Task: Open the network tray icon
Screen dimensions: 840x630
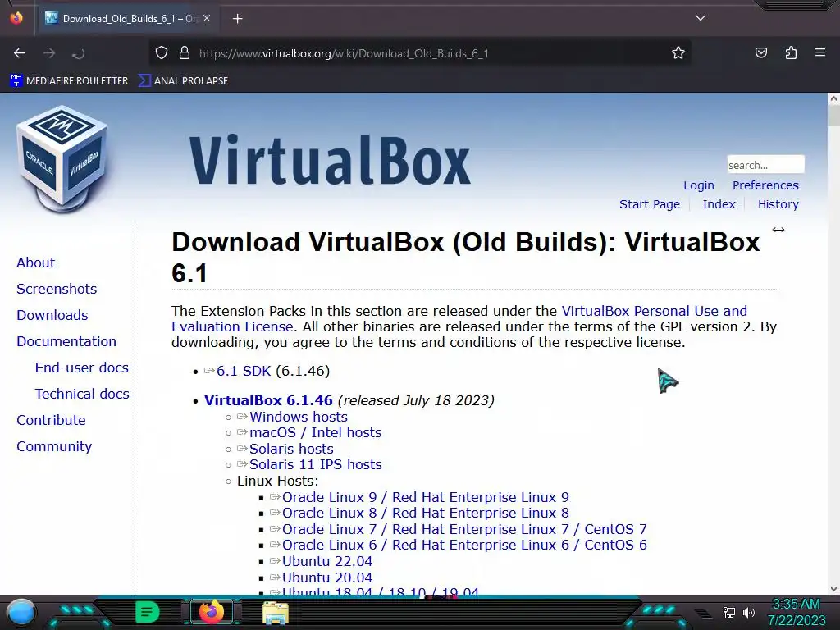Action: click(729, 612)
